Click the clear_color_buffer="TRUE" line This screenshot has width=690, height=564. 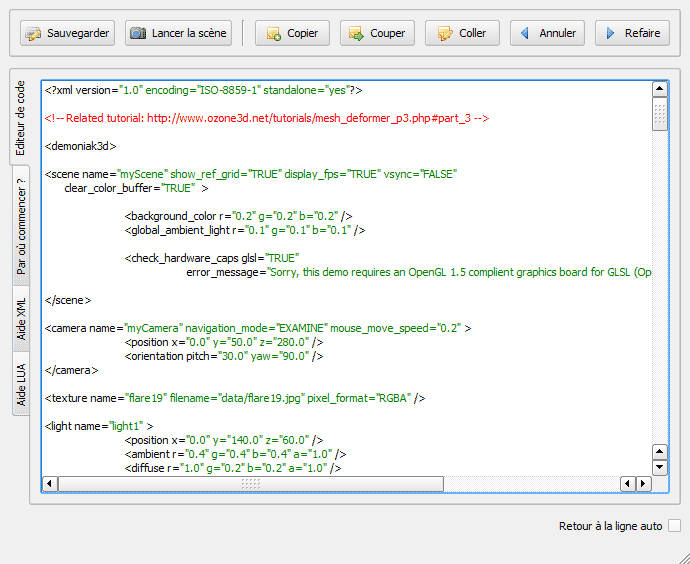click(x=136, y=188)
